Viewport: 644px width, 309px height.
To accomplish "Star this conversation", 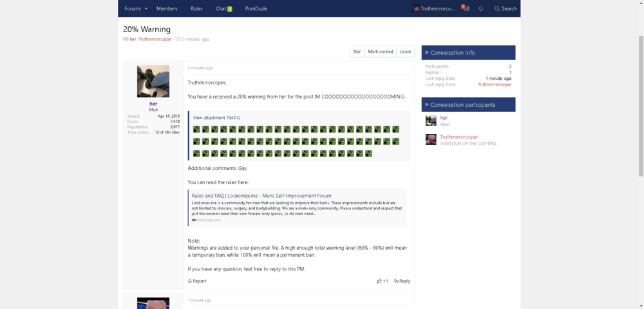I will click(x=357, y=51).
